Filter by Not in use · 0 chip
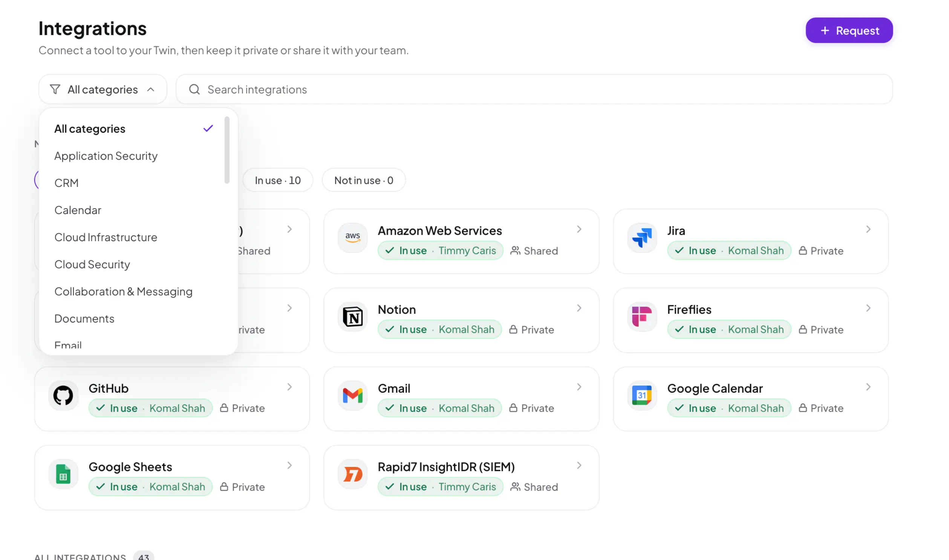The height and width of the screenshot is (560, 949). click(363, 180)
